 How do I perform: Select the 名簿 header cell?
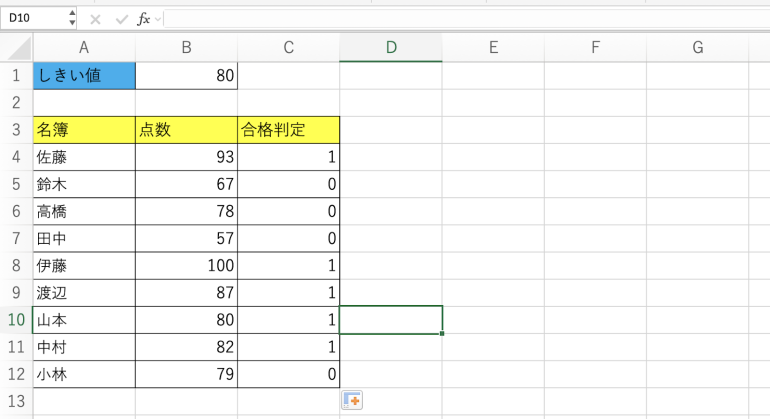pos(84,130)
